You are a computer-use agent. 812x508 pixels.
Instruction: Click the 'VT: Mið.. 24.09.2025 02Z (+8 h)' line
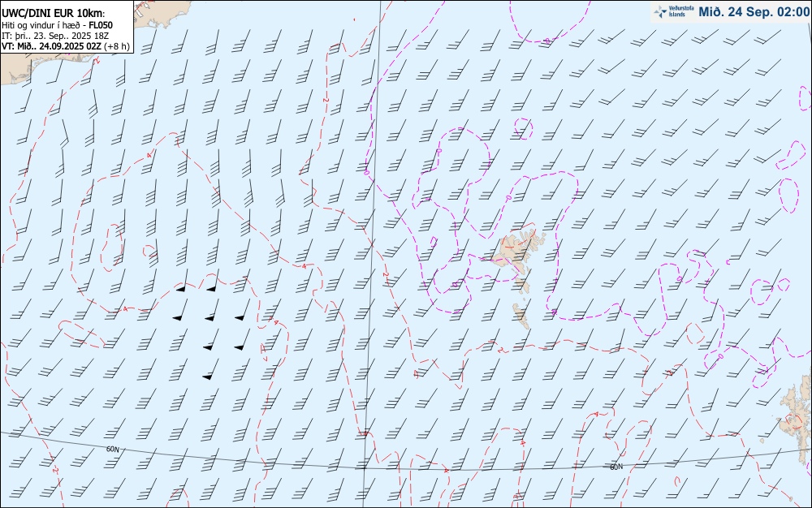coord(65,46)
